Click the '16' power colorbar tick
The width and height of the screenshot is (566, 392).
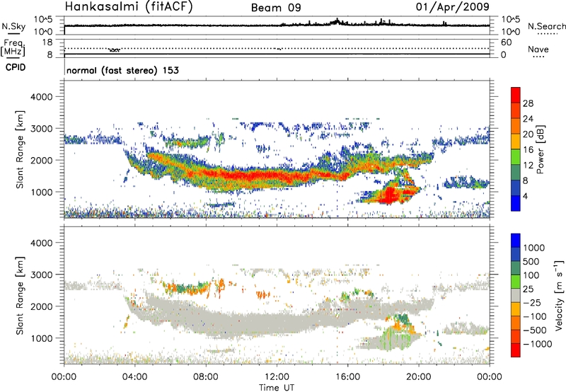click(528, 150)
